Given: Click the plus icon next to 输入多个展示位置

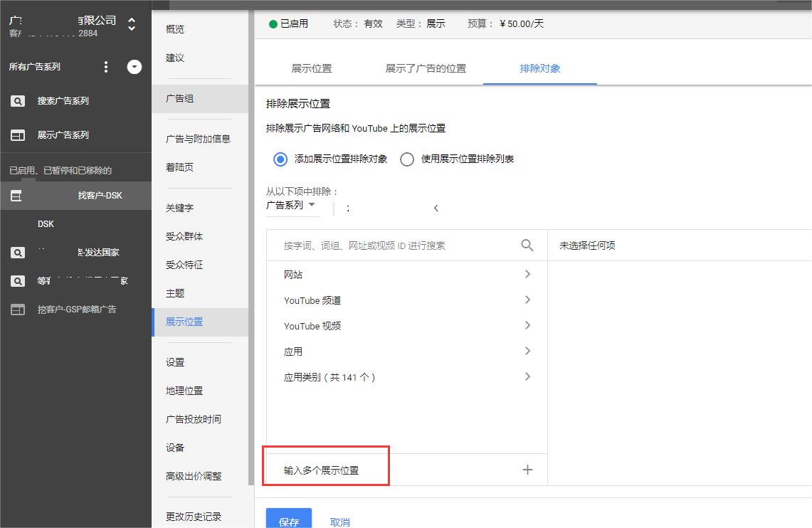Looking at the screenshot, I should [x=527, y=470].
